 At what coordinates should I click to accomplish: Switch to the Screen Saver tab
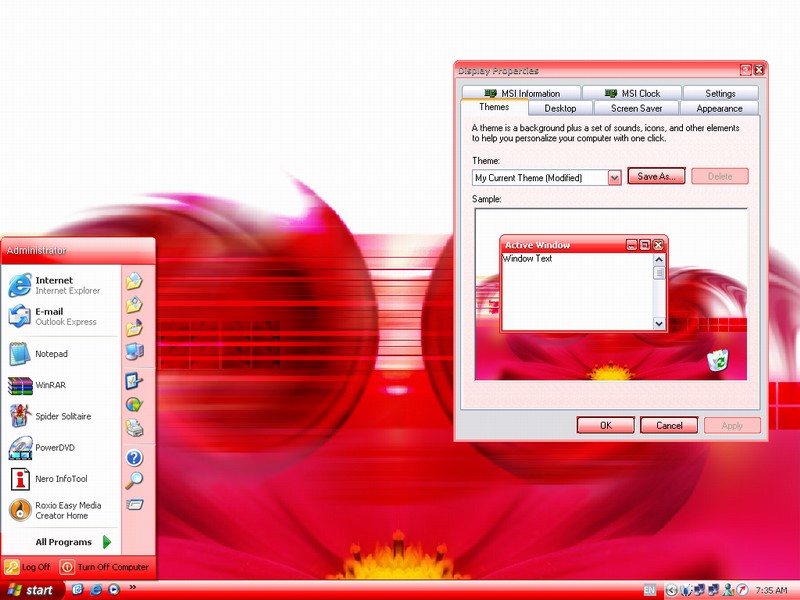pos(636,108)
